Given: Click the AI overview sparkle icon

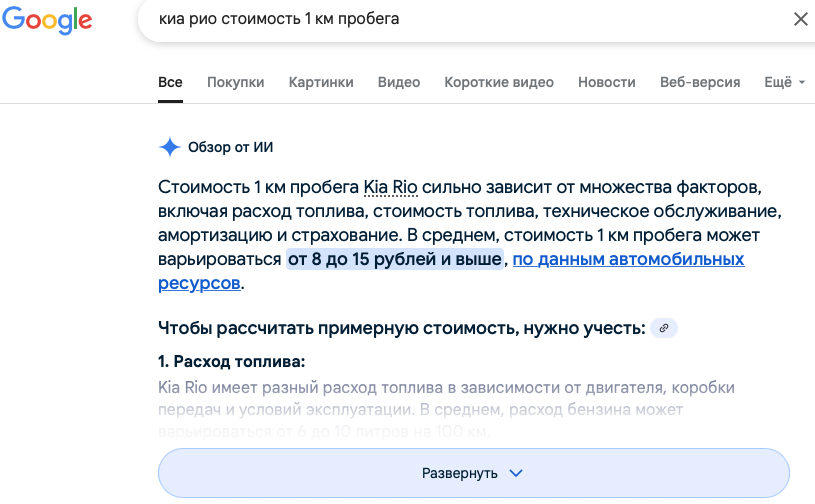Looking at the screenshot, I should (x=170, y=147).
